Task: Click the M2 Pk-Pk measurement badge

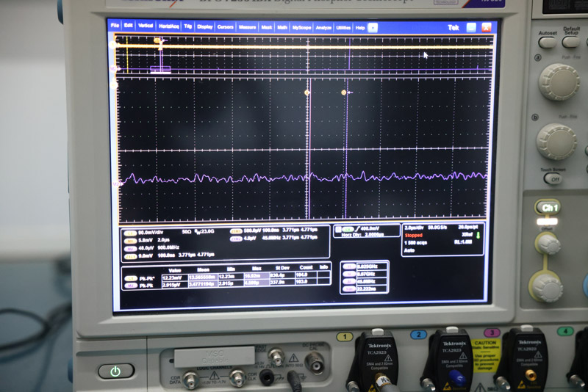Action: tap(130, 286)
